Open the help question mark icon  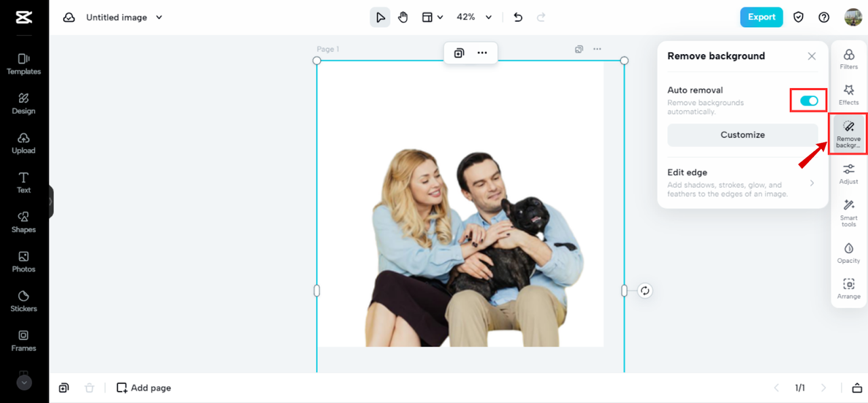824,18
